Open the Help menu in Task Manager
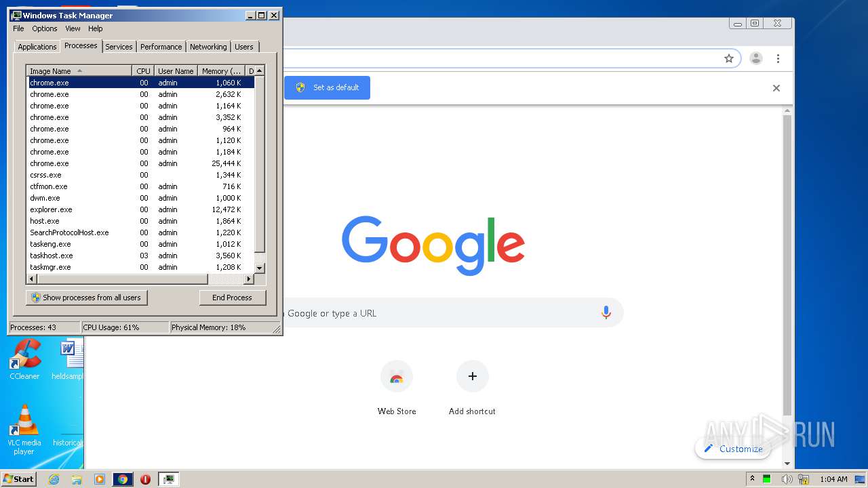Screen dimensions: 868x488 [96, 28]
